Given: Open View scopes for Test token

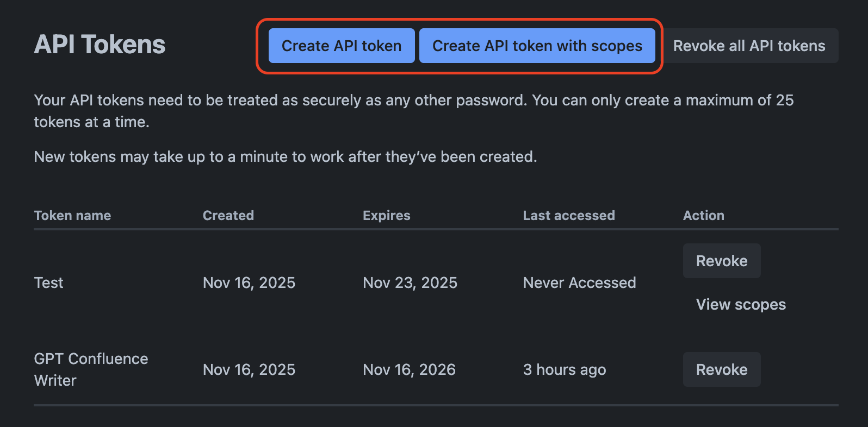Looking at the screenshot, I should pyautogui.click(x=741, y=304).
